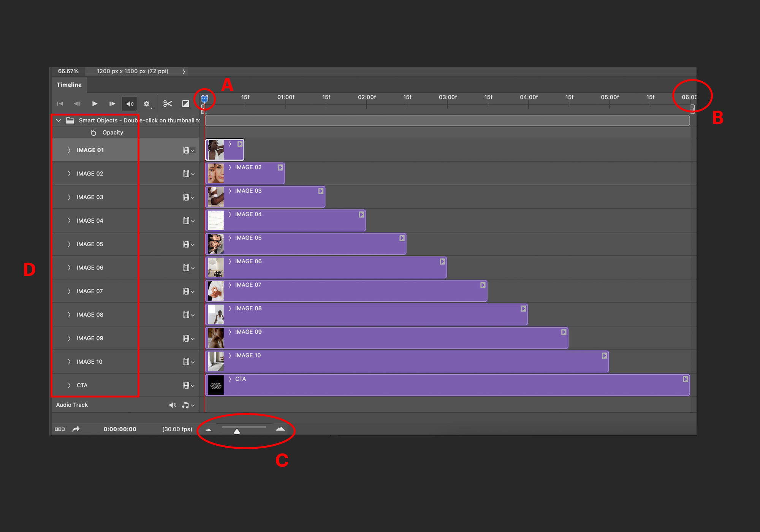Switch to the Timeline tab
The width and height of the screenshot is (760, 532).
click(69, 85)
